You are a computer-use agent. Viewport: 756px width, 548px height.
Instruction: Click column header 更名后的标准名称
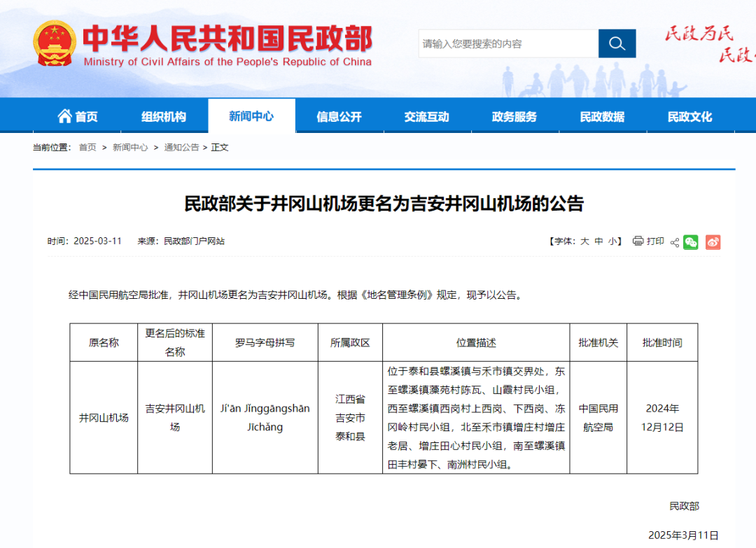[x=175, y=343]
